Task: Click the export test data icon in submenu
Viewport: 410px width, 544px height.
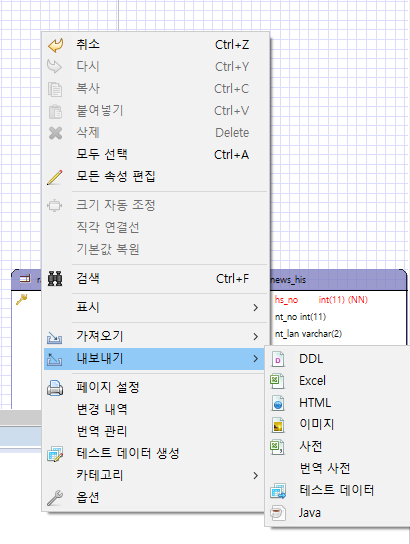Action: tap(278, 491)
